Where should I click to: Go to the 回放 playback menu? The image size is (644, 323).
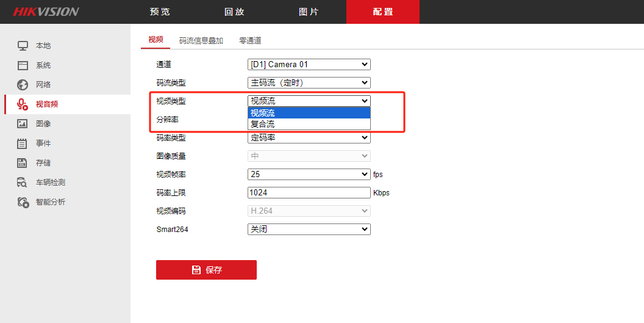235,12
